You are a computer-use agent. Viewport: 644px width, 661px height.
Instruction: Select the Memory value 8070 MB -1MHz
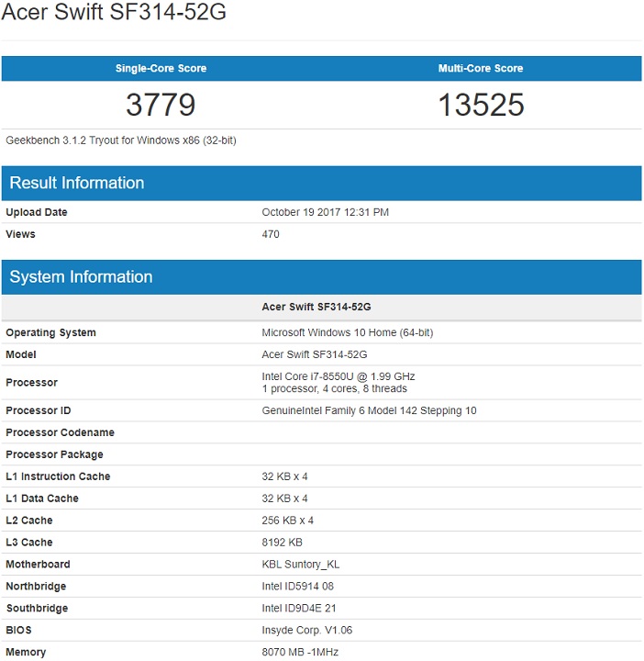click(300, 652)
